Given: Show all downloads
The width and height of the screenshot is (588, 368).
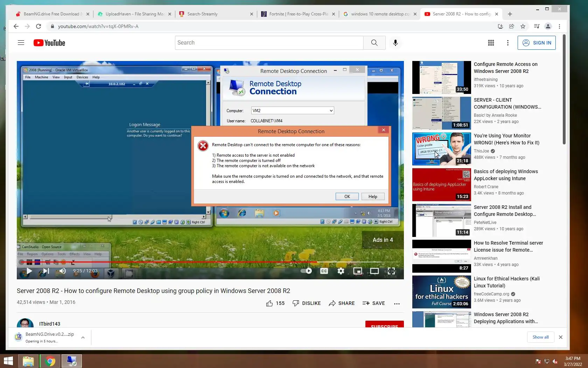Looking at the screenshot, I should [x=540, y=337].
